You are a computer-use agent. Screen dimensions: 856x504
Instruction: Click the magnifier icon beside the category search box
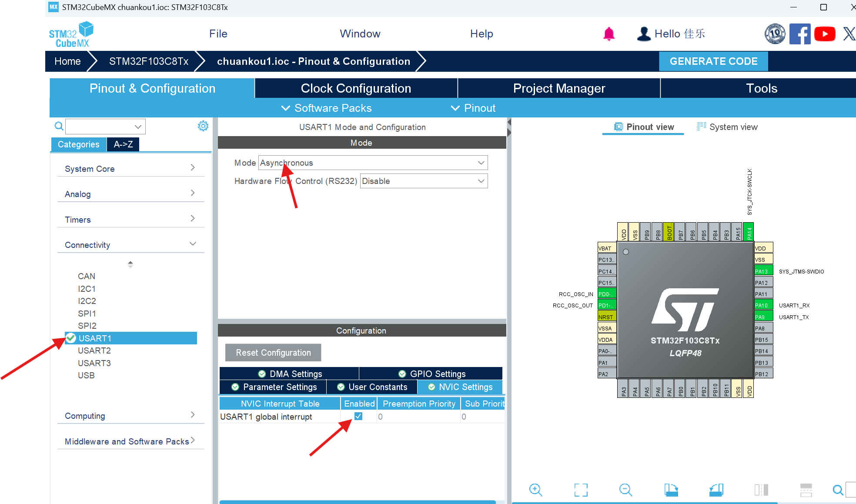click(59, 126)
